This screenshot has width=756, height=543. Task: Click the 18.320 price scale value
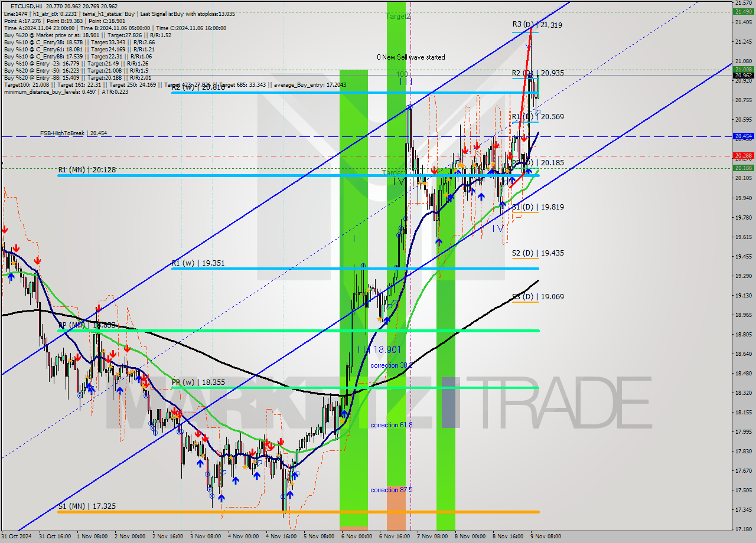(743, 392)
